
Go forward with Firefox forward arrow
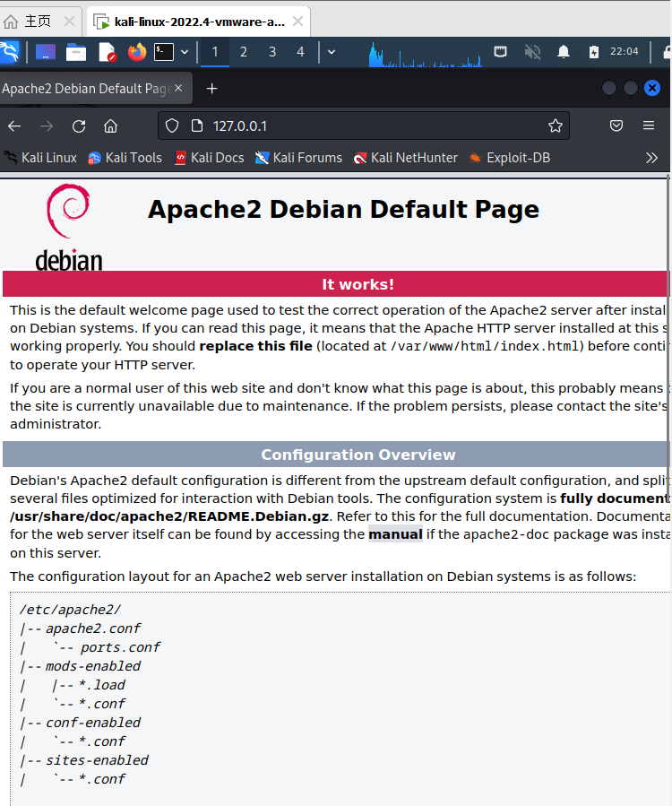point(47,126)
